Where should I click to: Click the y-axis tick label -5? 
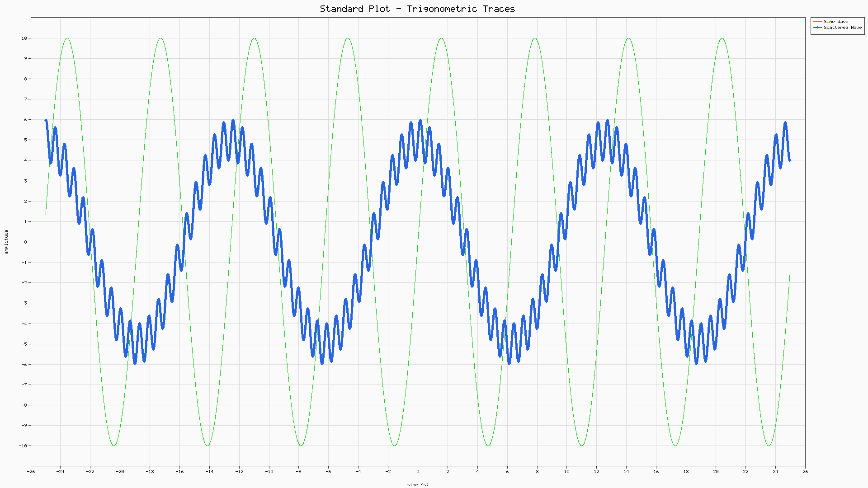point(24,344)
